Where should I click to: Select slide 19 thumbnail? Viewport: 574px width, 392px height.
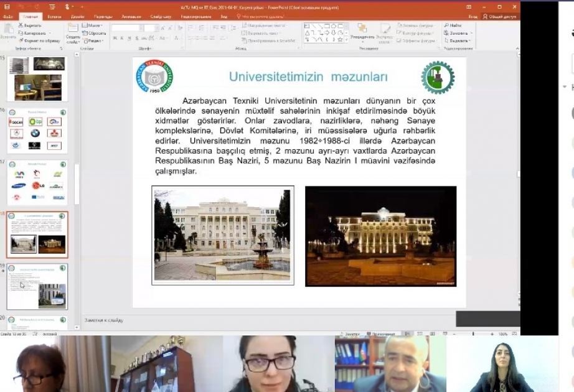pyautogui.click(x=37, y=286)
